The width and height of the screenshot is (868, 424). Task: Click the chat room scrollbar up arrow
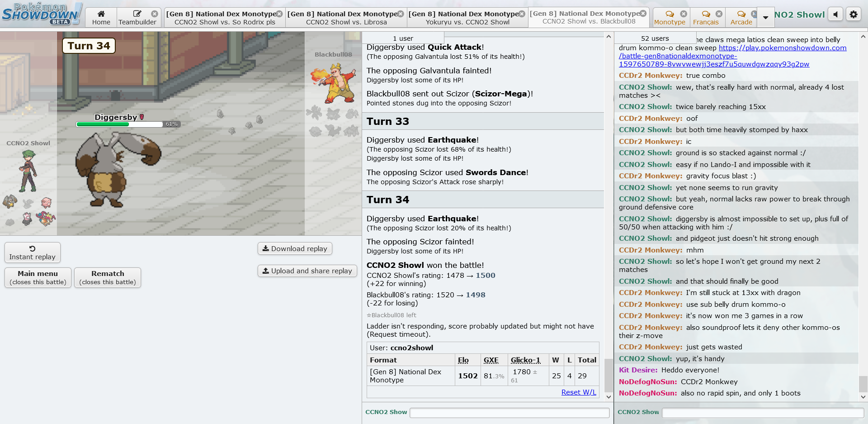pos(863,37)
